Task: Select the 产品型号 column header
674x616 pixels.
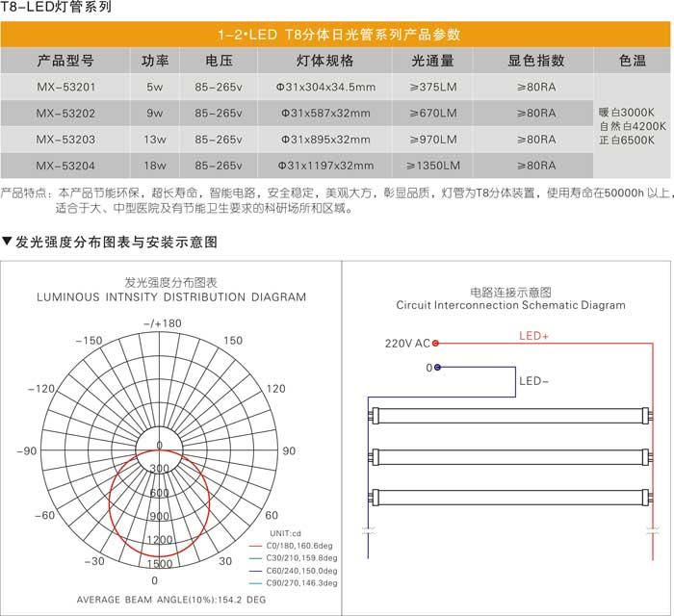Action: tap(65, 61)
